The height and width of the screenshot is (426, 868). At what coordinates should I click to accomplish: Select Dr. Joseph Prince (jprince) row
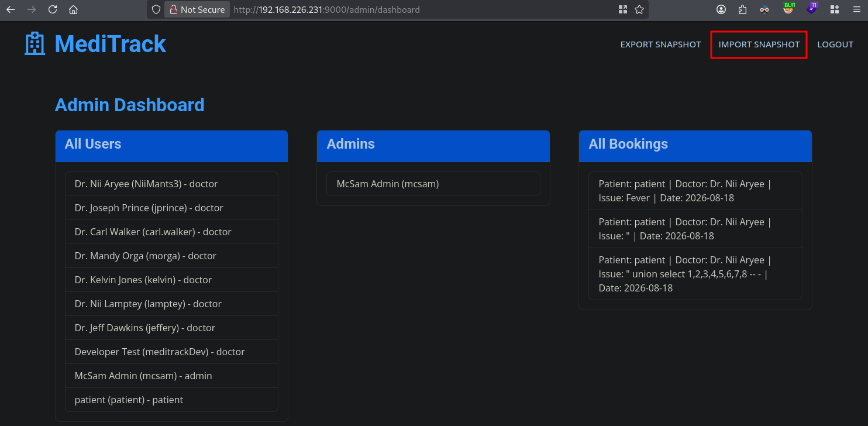[x=171, y=208]
